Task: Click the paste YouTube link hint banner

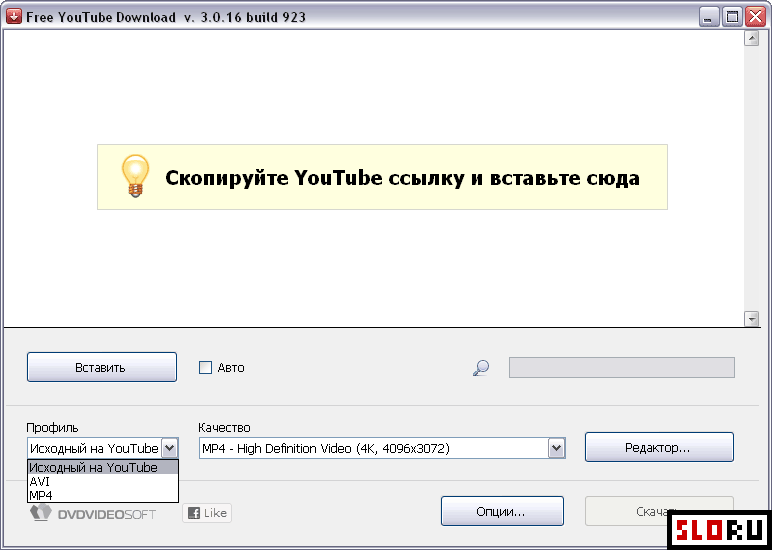Action: point(382,177)
